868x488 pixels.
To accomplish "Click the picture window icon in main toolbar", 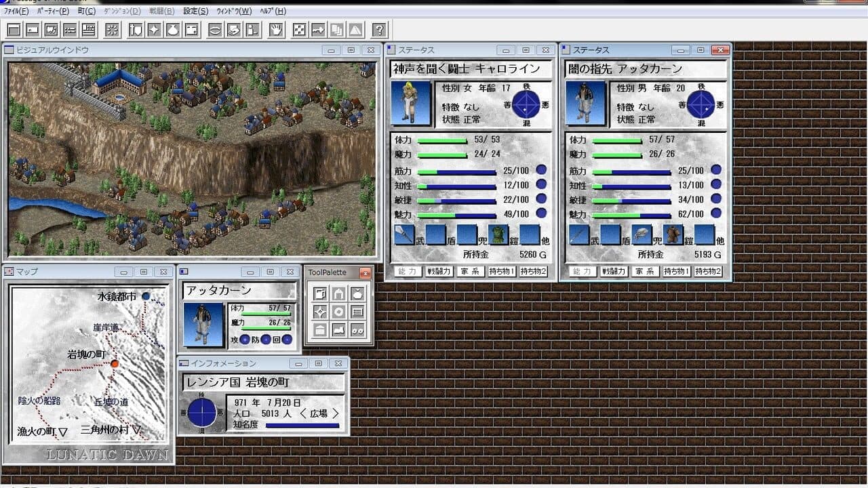I will pyautogui.click(x=51, y=30).
